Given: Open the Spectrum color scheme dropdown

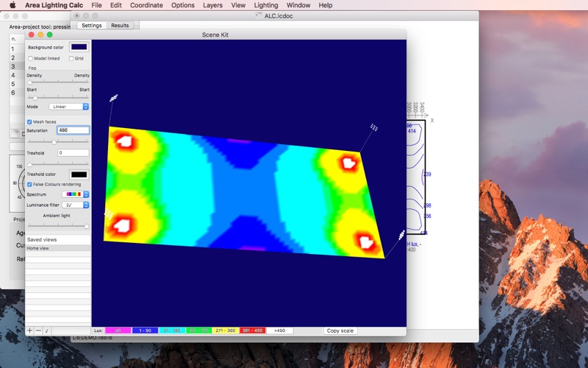Looking at the screenshot, I should 76,194.
